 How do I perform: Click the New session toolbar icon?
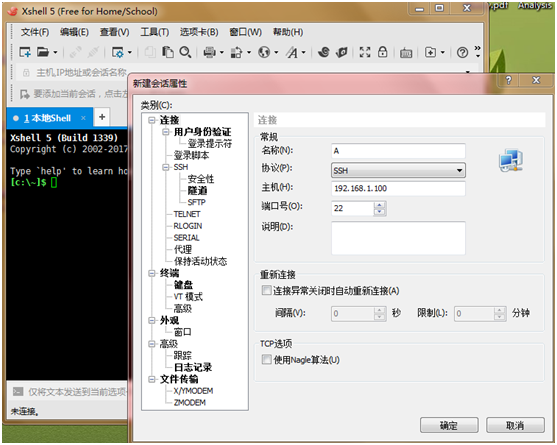25,53
